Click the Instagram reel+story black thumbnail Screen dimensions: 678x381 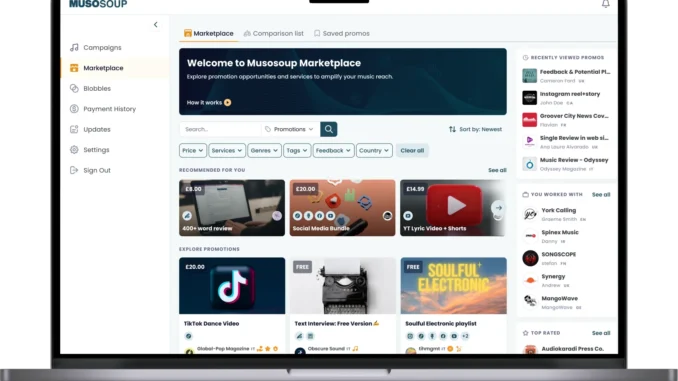click(x=529, y=98)
